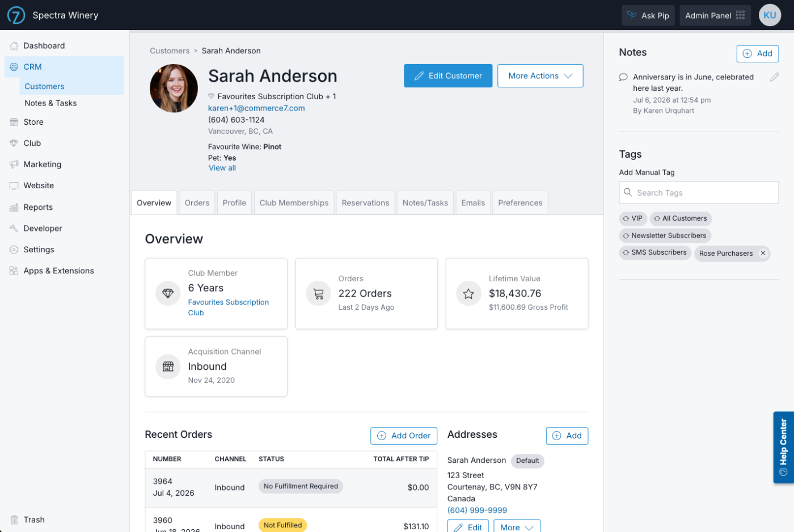The image size is (794, 532).
Task: Click the karen+1@commerce7.com email link
Action: tap(256, 108)
